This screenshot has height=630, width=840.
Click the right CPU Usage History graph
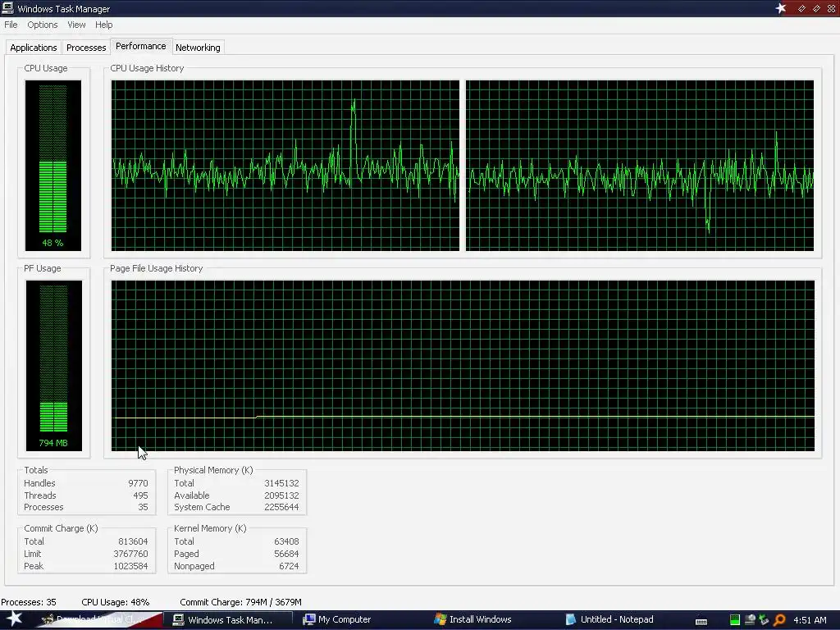pos(640,166)
